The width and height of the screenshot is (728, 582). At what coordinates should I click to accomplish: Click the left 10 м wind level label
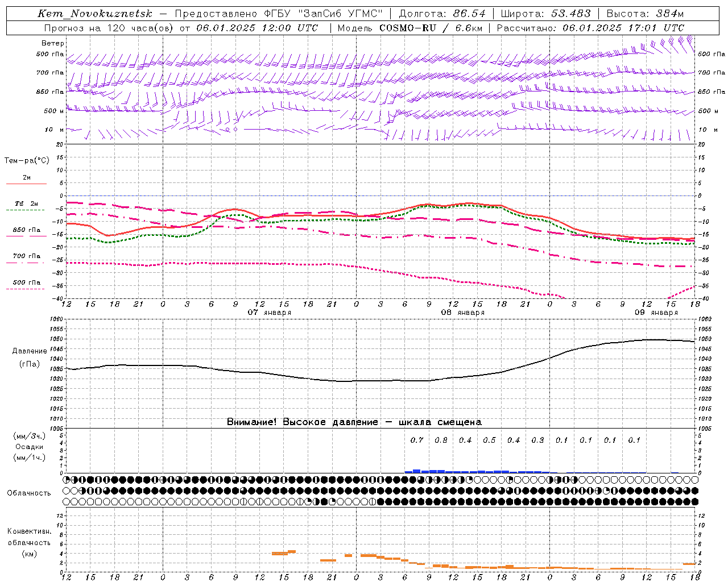point(55,130)
